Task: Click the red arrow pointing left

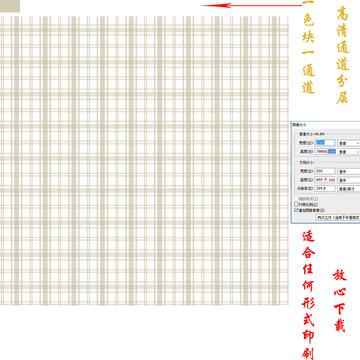Action: [252, 5]
